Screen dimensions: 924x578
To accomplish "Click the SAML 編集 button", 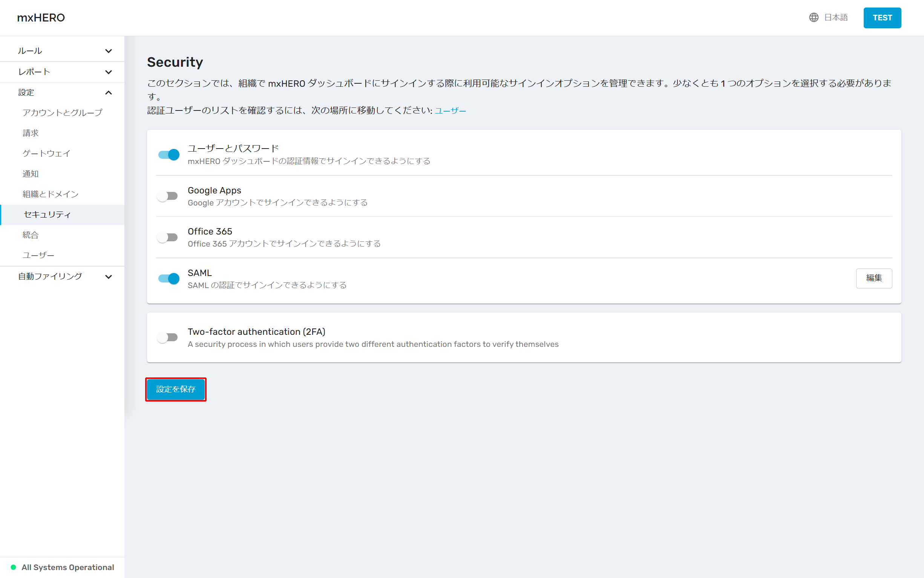I will pos(873,278).
